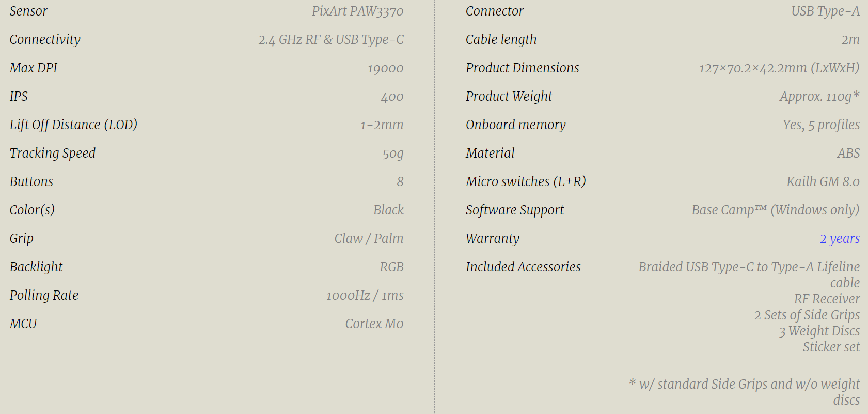Click the Product Dimensions value
Viewport: 868px width, 414px height.
pos(779,68)
